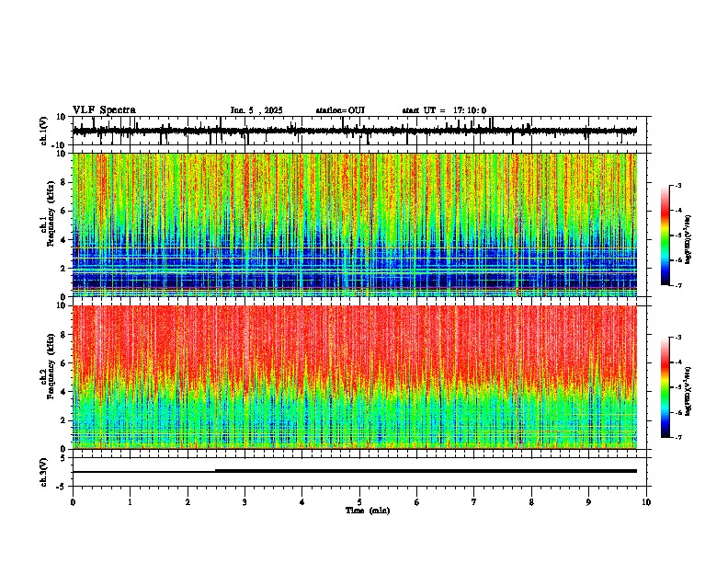Click the 'ch.1(V)' waveform axis label
The height and width of the screenshot is (563, 728).
tap(44, 131)
